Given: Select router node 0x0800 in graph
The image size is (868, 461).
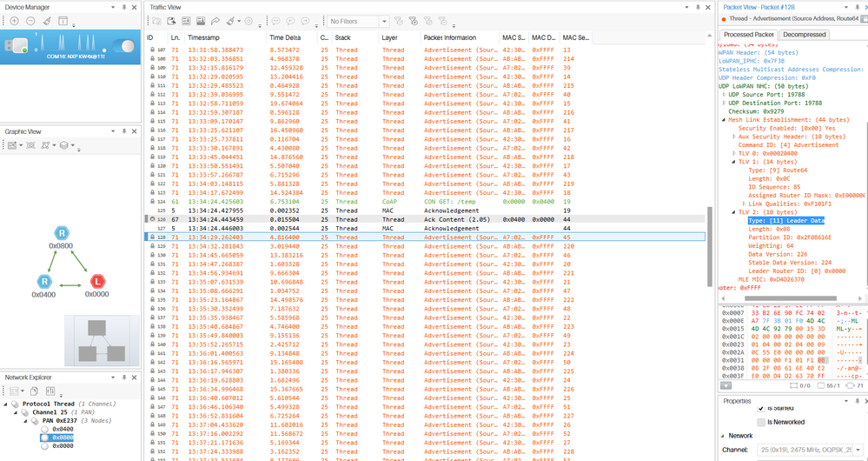Looking at the screenshot, I should 61,233.
